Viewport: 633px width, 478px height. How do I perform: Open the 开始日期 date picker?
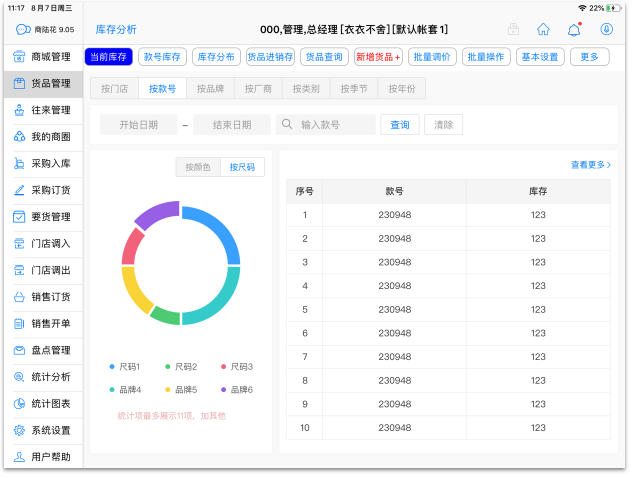pyautogui.click(x=138, y=125)
